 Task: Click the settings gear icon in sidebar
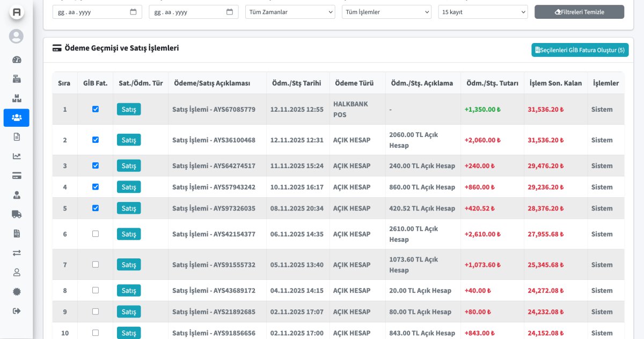(17, 292)
